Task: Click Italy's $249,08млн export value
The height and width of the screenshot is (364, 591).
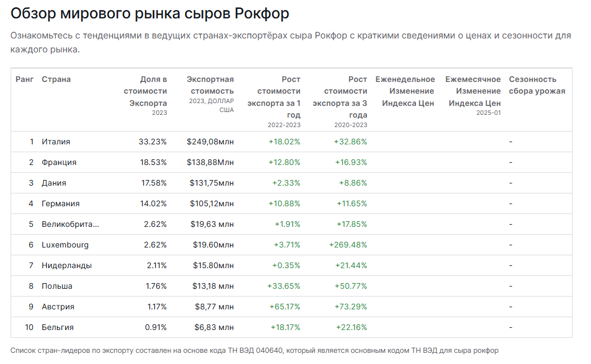Action: (x=210, y=142)
